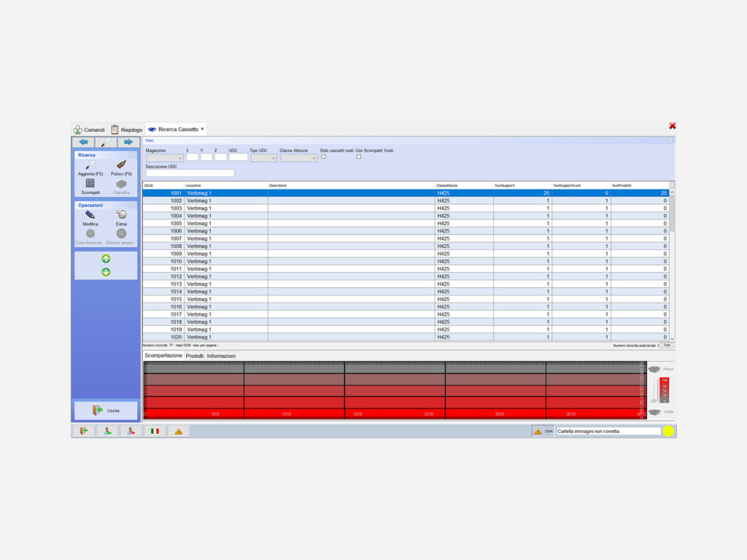Click the Modifica pen icon
This screenshot has width=747, height=560.
(x=90, y=215)
